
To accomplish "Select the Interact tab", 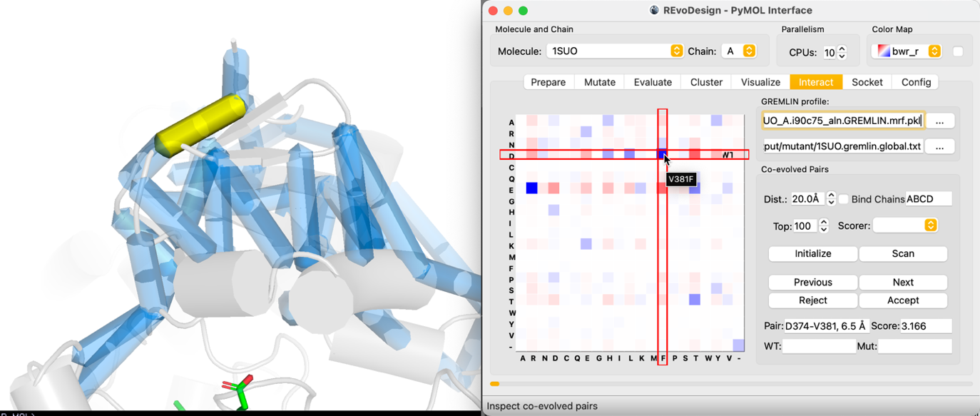I will click(x=816, y=82).
